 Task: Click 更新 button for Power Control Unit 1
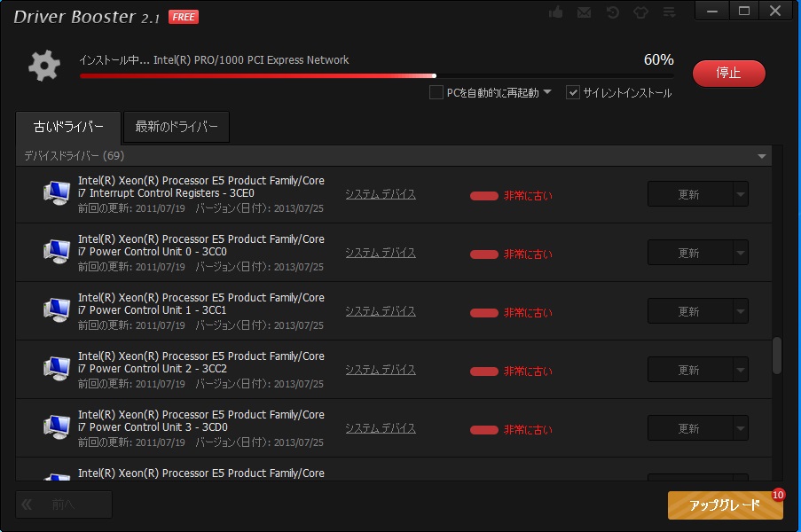point(690,311)
